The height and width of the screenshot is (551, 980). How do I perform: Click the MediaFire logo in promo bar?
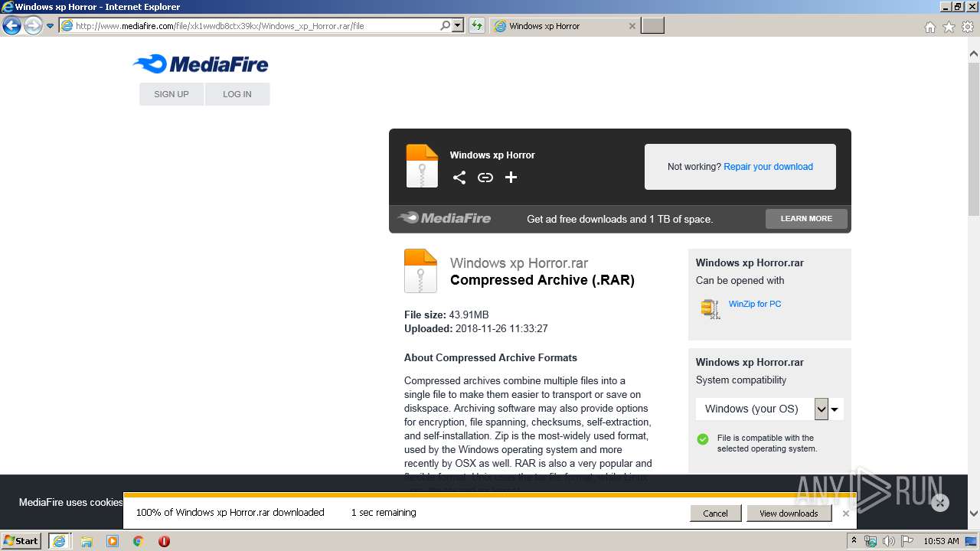pos(445,218)
